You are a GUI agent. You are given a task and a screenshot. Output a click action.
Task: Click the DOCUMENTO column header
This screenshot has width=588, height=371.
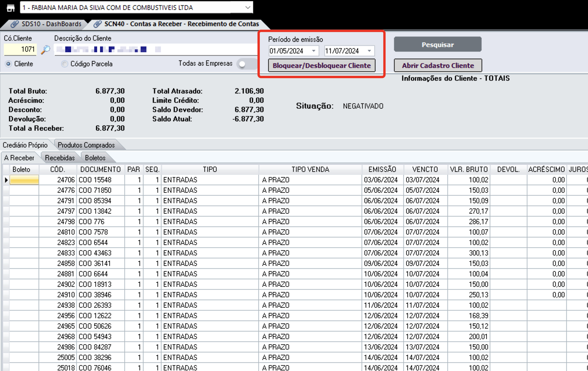pyautogui.click(x=101, y=170)
